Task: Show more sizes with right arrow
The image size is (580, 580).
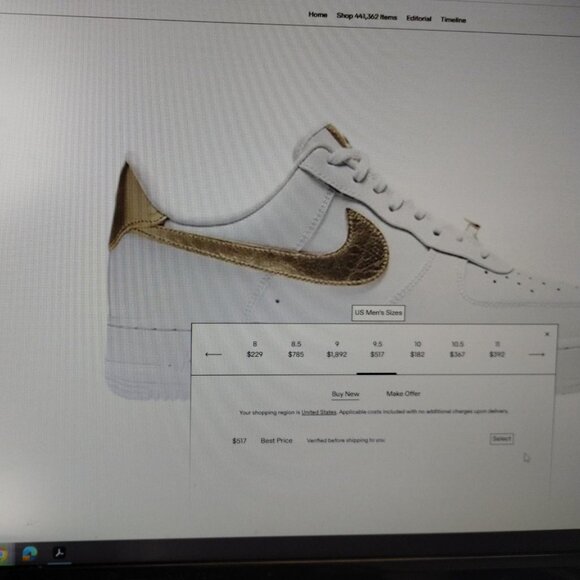Action: (x=536, y=354)
